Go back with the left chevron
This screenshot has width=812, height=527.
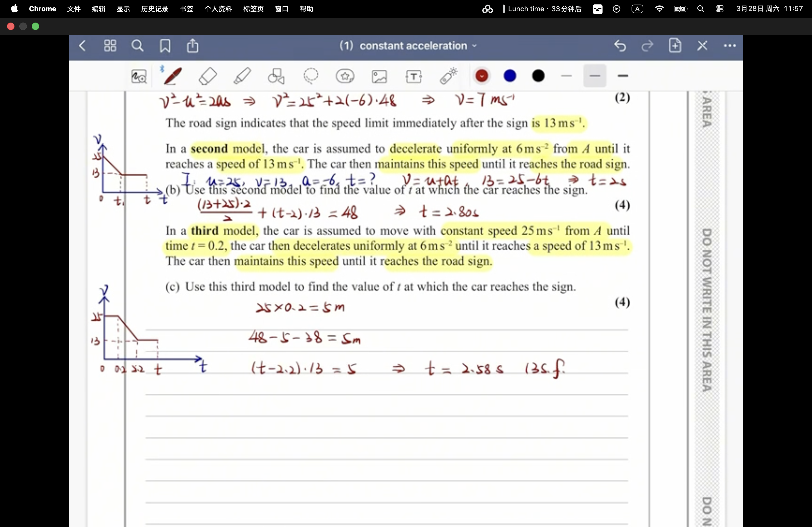point(82,46)
